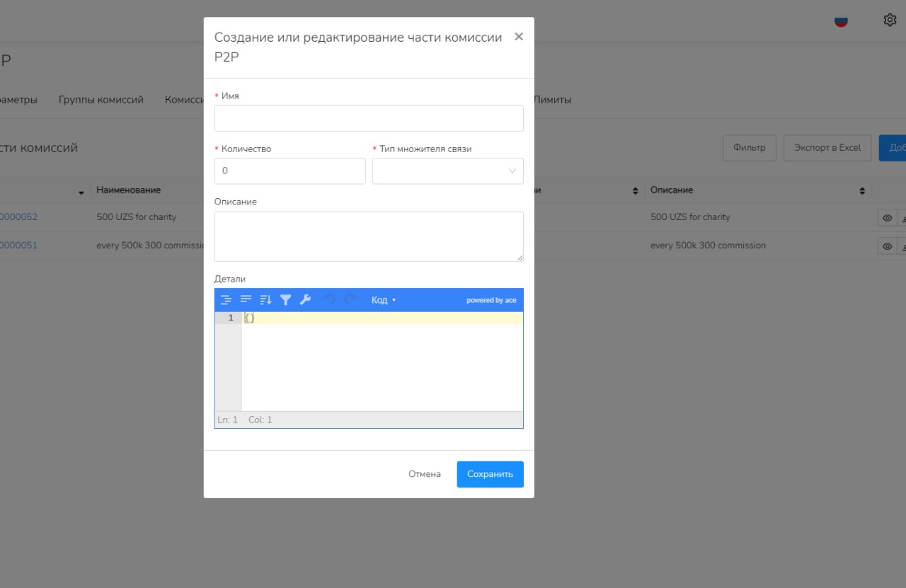Expand the Код mode dropdown in editor

tap(384, 300)
